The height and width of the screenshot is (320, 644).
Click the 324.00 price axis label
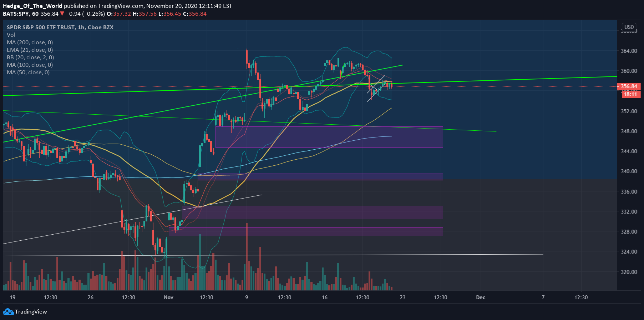[629, 251]
